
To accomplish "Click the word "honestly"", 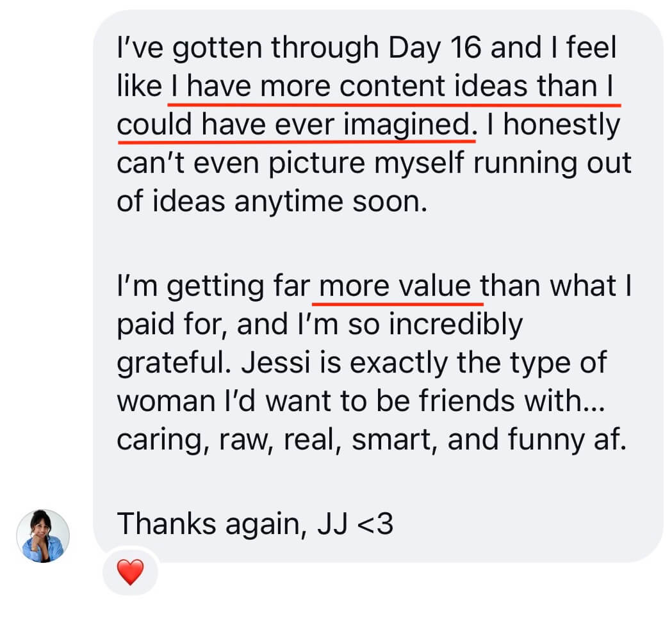I will tap(562, 125).
